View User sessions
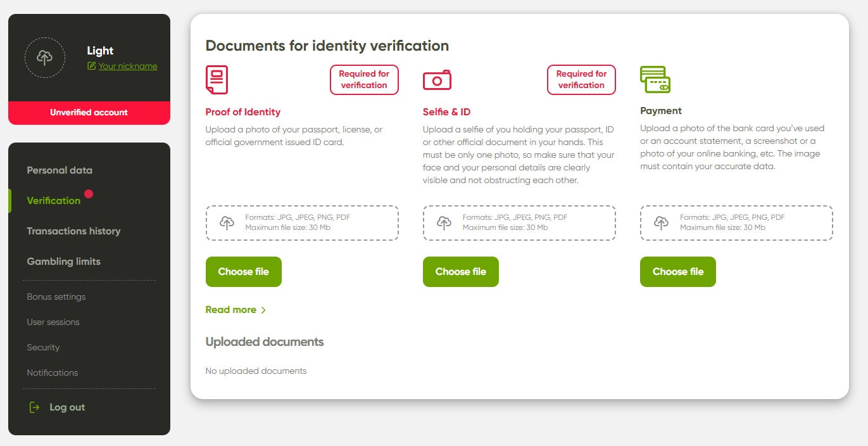Viewport: 868px width, 446px height. click(x=53, y=322)
